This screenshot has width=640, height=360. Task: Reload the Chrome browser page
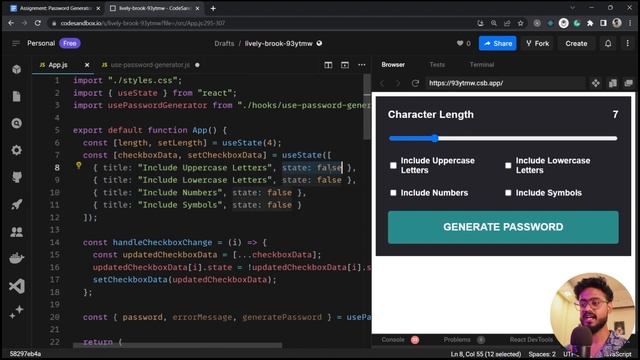tap(38, 23)
